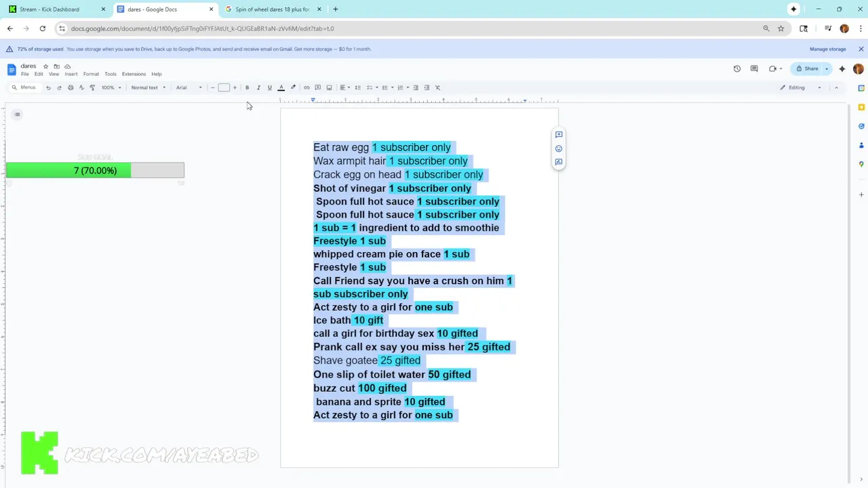Open version history clock icon
This screenshot has height=488, width=868.
[x=737, y=68]
